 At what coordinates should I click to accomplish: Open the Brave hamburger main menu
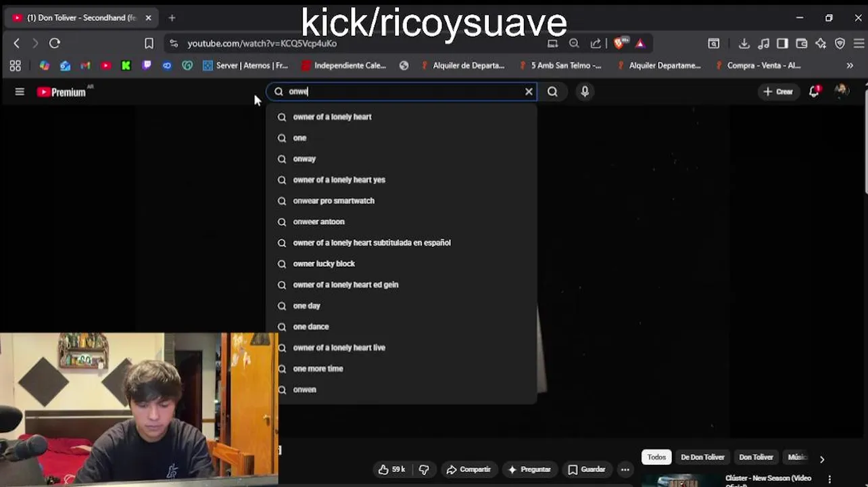pyautogui.click(x=859, y=43)
